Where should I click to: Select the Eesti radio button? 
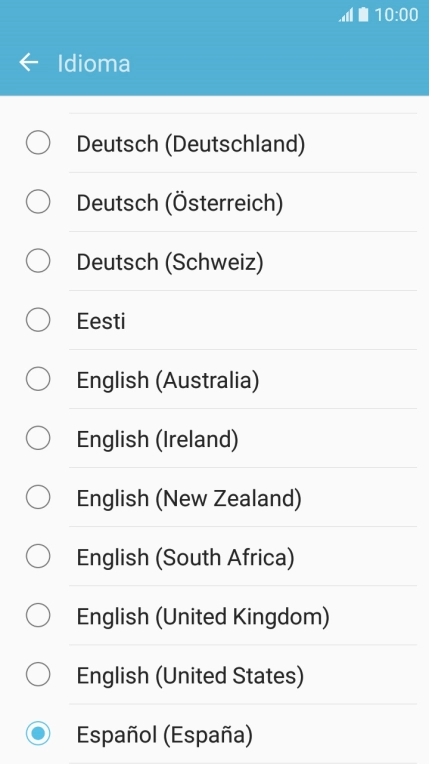click(38, 320)
